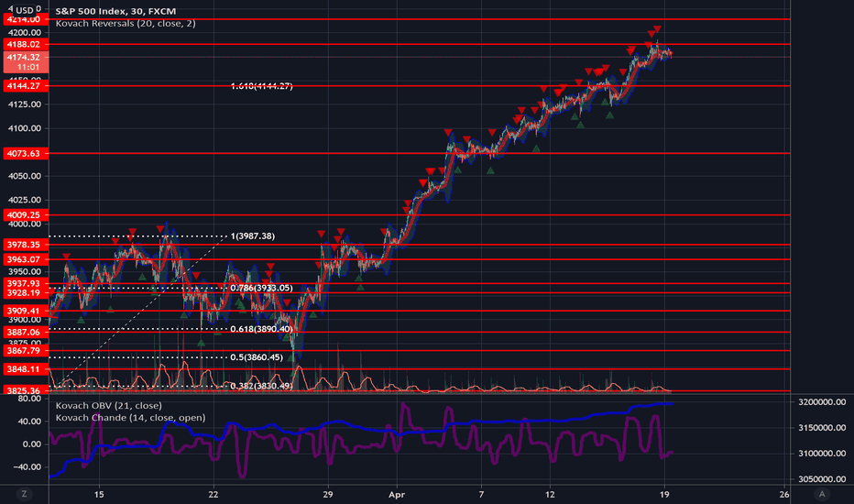Click the 80.00 Chande scale value

[x=30, y=399]
